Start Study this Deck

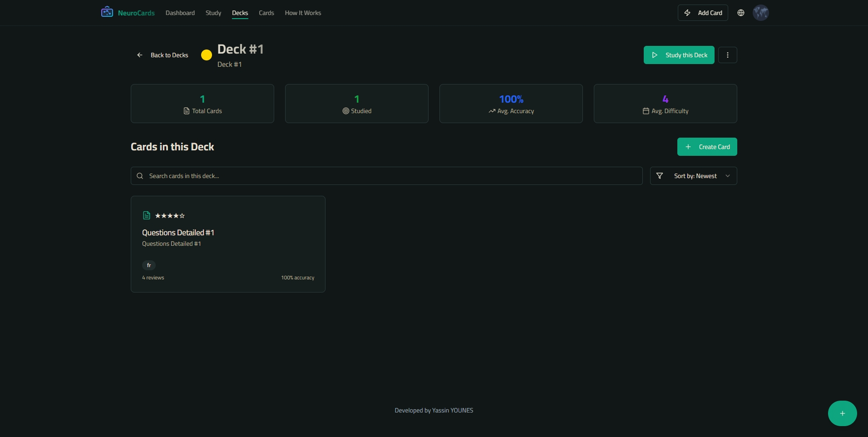(679, 55)
